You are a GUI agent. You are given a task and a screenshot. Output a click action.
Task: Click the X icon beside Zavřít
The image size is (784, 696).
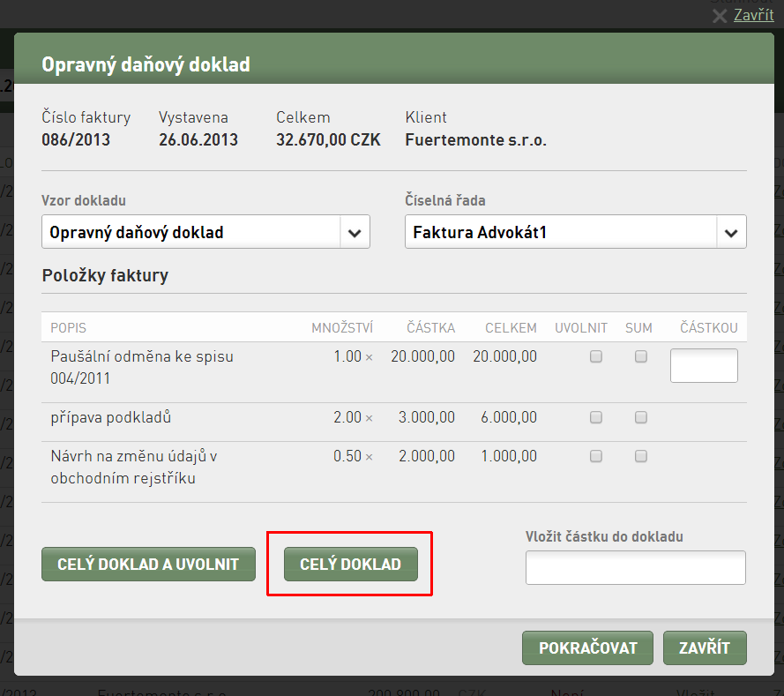coord(720,16)
